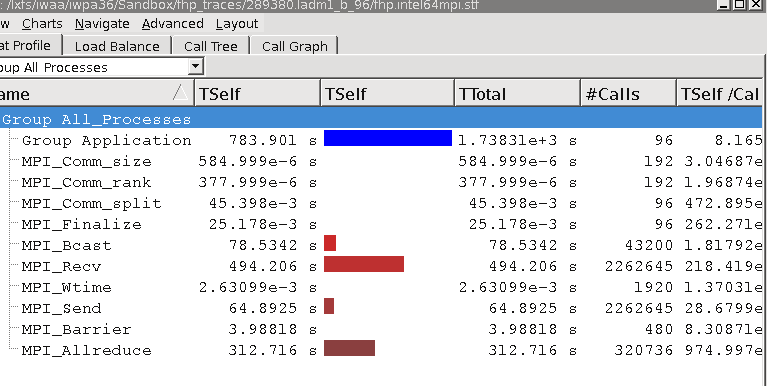
Task: Click MPI_Wtime call count 1920
Action: click(x=654, y=287)
